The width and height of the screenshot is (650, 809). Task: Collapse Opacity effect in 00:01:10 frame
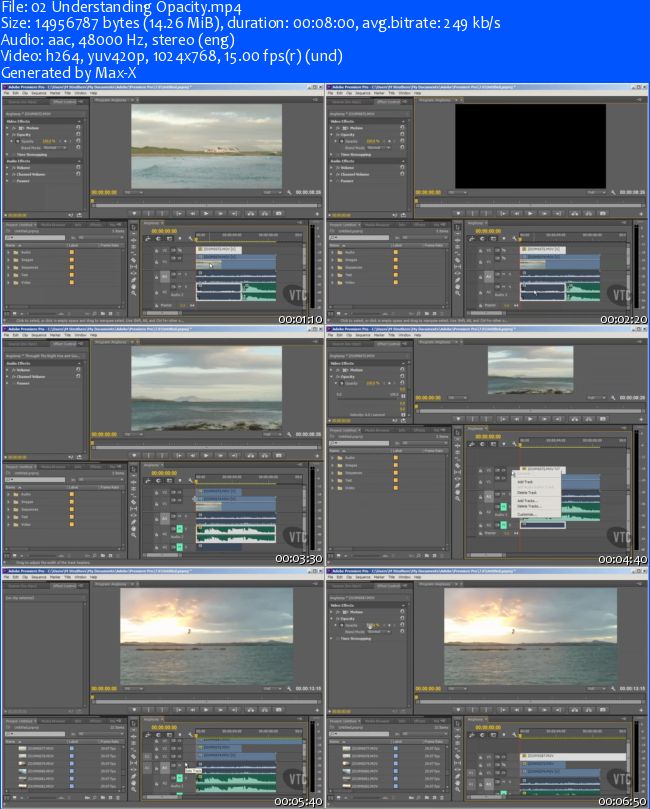(8, 135)
